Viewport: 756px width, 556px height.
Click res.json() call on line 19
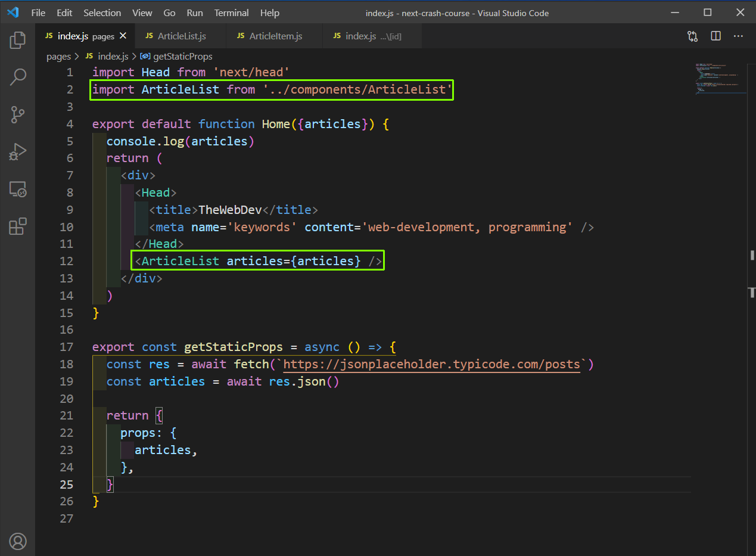304,381
